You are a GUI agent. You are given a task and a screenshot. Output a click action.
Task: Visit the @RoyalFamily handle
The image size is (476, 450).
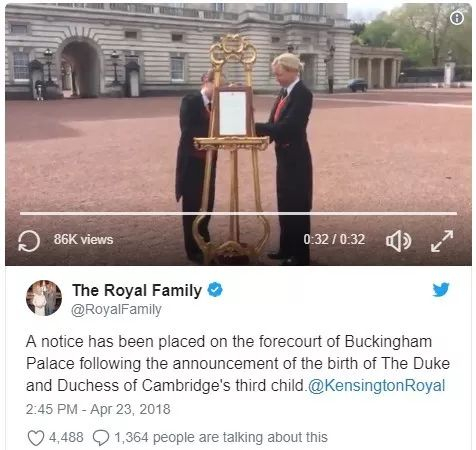click(116, 309)
